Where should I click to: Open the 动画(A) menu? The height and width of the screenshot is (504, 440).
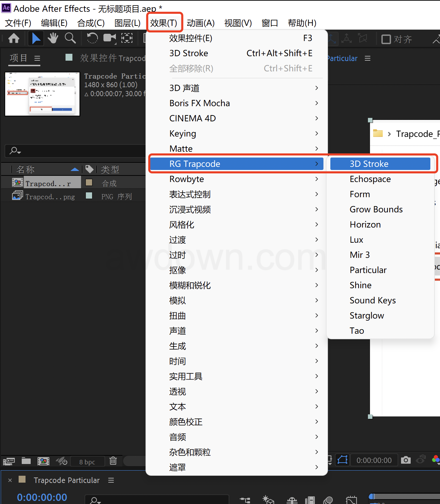tap(200, 23)
